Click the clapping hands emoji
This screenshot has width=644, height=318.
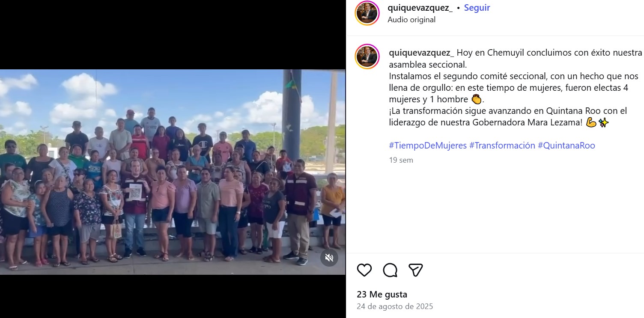477,99
